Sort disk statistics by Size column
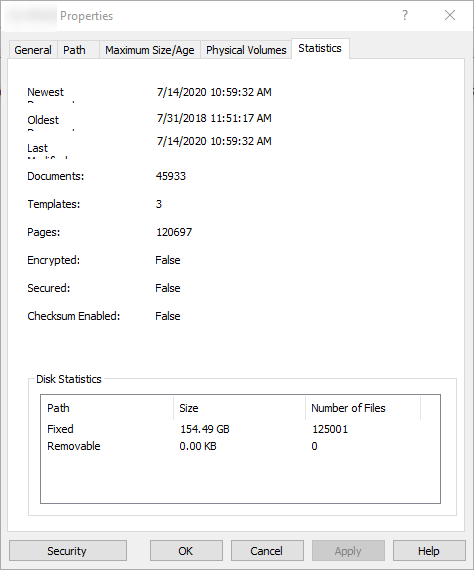This screenshot has width=474, height=570. 239,408
